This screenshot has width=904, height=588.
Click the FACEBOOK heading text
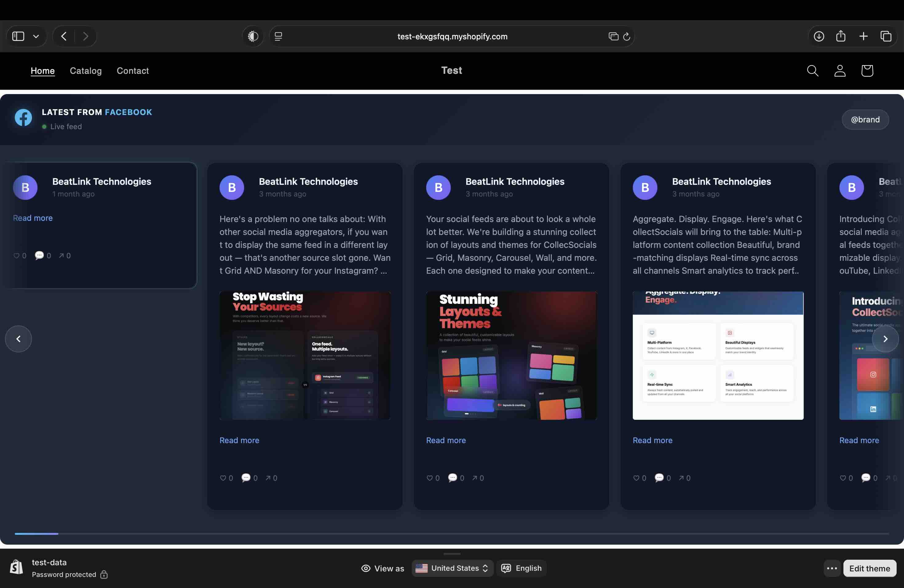pos(129,112)
